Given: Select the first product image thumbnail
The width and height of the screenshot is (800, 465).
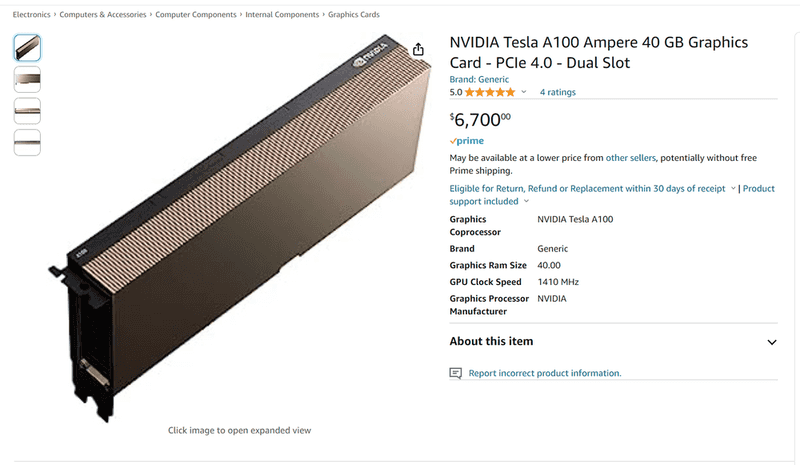Looking at the screenshot, I should point(27,47).
